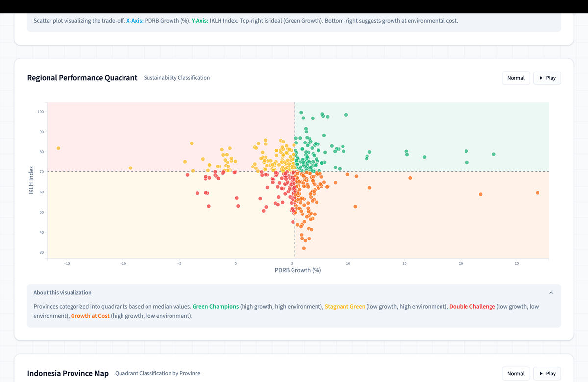
Task: Click Play in Regional Performance Quadrant card
Action: coord(547,78)
